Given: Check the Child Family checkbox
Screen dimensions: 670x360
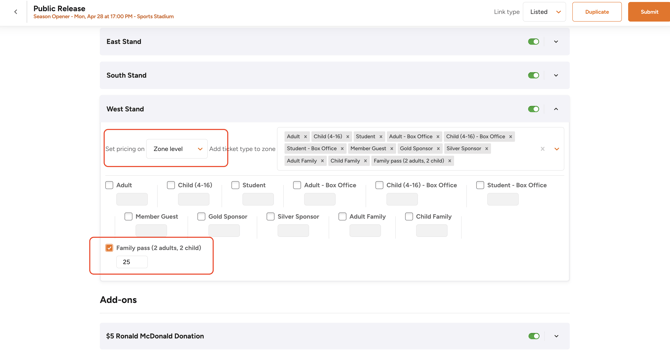Looking at the screenshot, I should pyautogui.click(x=409, y=217).
